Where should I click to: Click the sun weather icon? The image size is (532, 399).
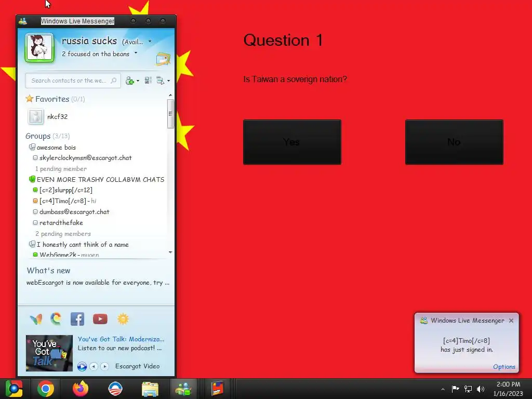point(123,319)
